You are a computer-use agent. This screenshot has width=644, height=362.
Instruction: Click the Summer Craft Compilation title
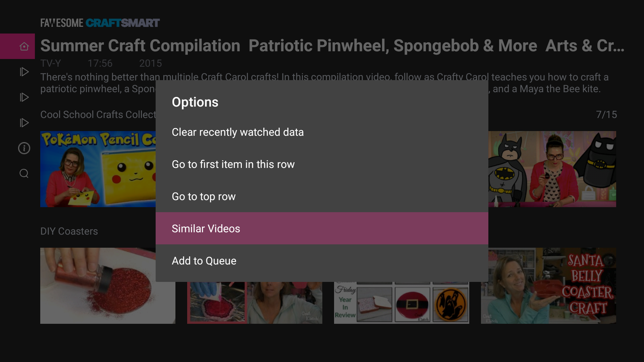click(x=140, y=46)
